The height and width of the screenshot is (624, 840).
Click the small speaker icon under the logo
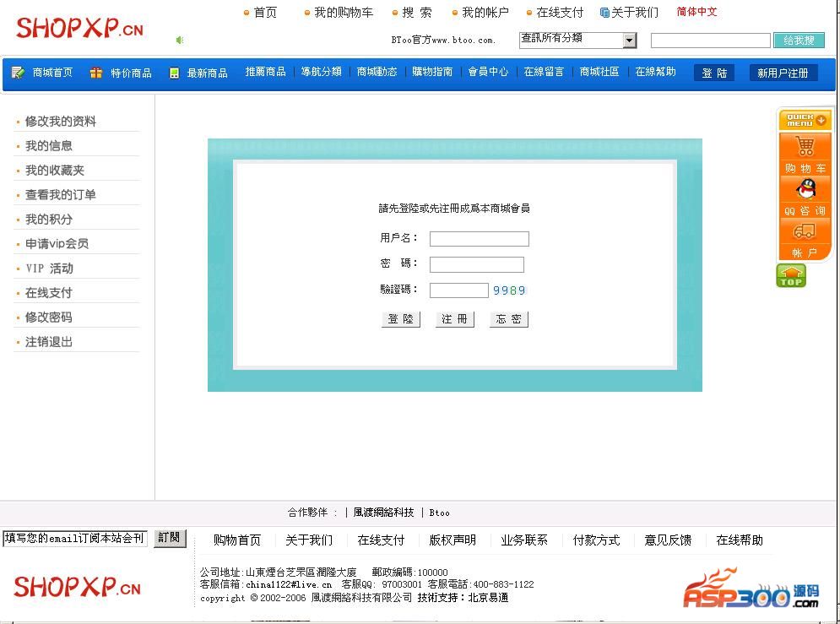(x=180, y=41)
